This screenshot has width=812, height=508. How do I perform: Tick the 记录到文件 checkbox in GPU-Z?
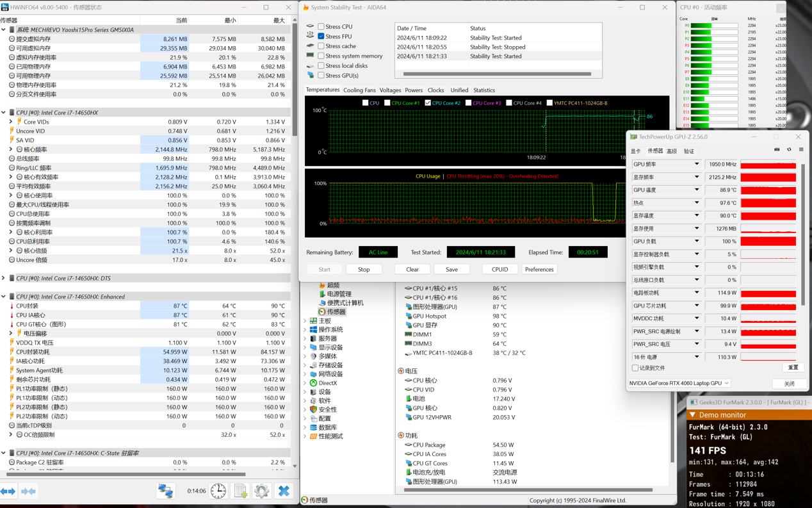(635, 368)
